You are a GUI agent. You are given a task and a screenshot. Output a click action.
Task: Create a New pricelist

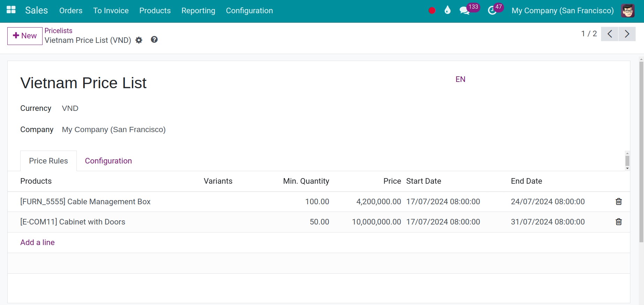click(25, 36)
